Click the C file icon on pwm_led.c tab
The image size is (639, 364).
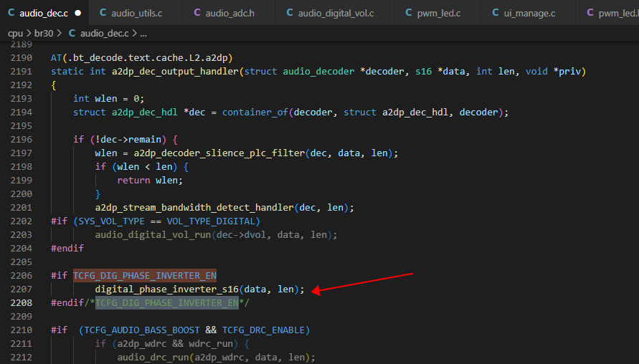click(409, 13)
